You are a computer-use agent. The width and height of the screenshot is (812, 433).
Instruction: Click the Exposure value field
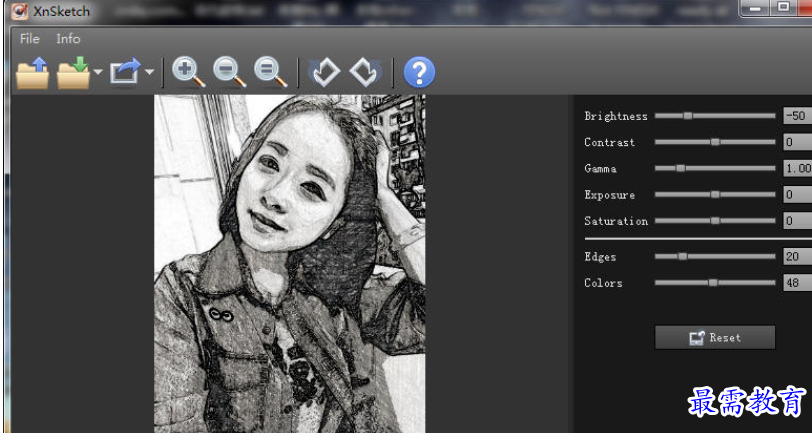tap(798, 195)
